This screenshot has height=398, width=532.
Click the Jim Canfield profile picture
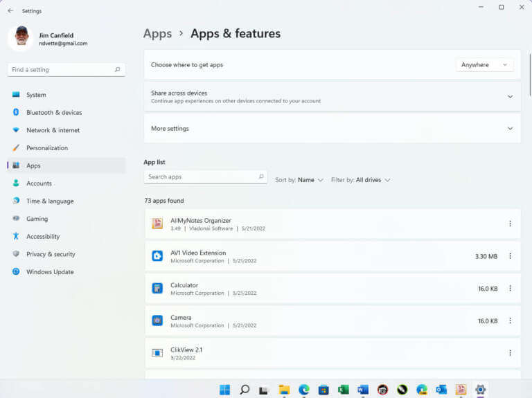click(x=21, y=37)
